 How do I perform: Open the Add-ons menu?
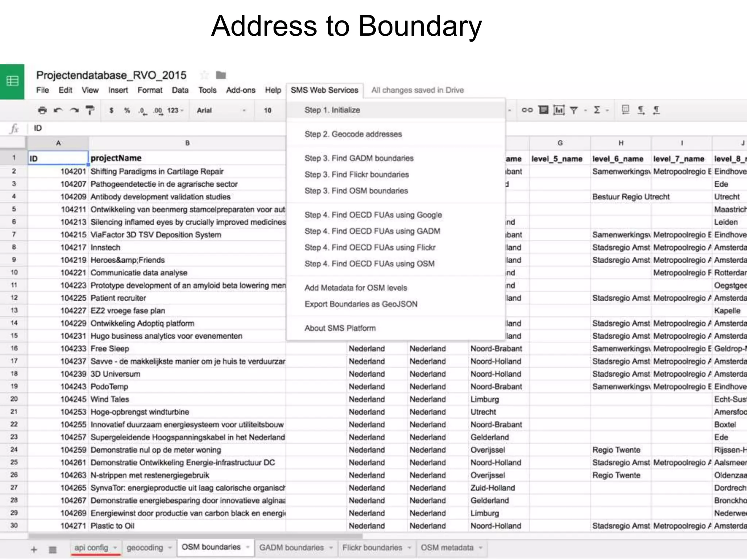tap(240, 90)
